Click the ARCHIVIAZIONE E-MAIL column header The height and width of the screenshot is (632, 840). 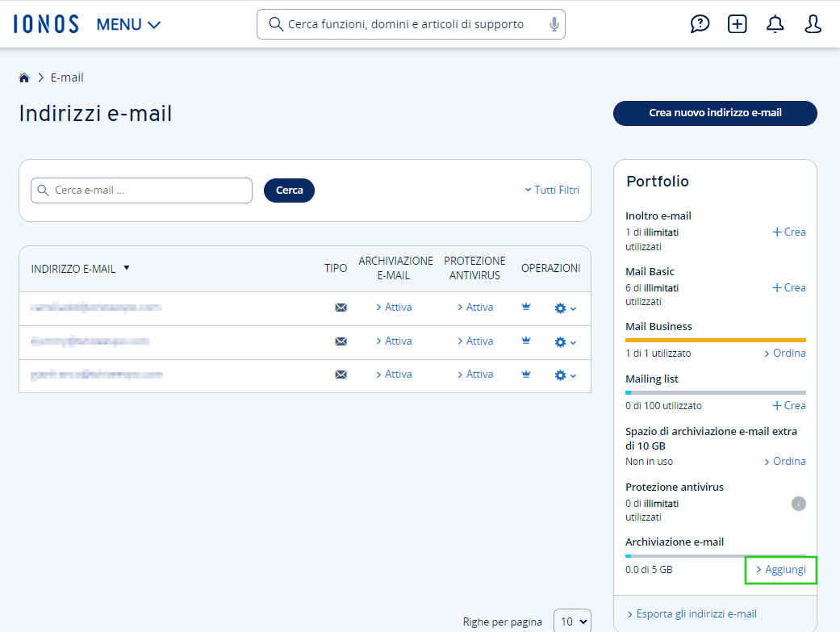pyautogui.click(x=395, y=268)
